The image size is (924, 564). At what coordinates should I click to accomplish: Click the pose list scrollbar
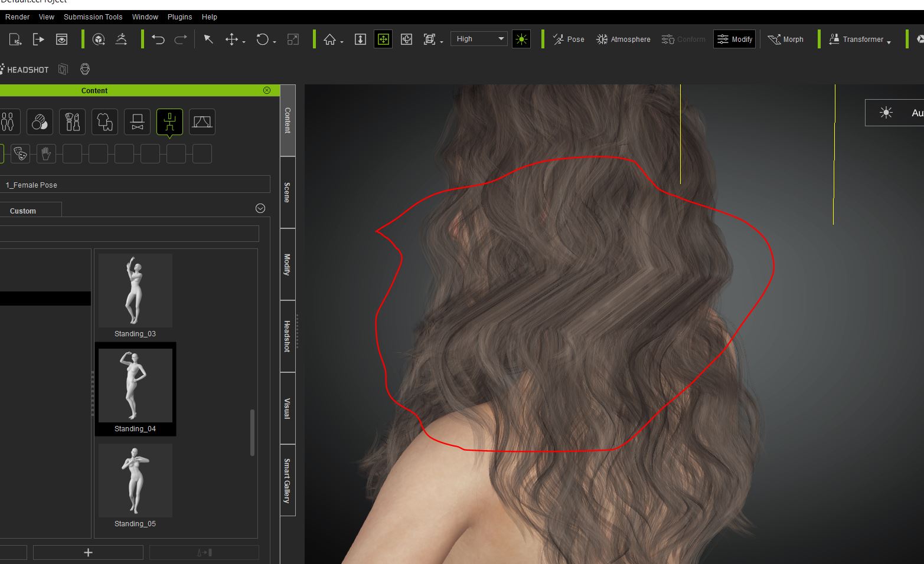click(x=253, y=432)
